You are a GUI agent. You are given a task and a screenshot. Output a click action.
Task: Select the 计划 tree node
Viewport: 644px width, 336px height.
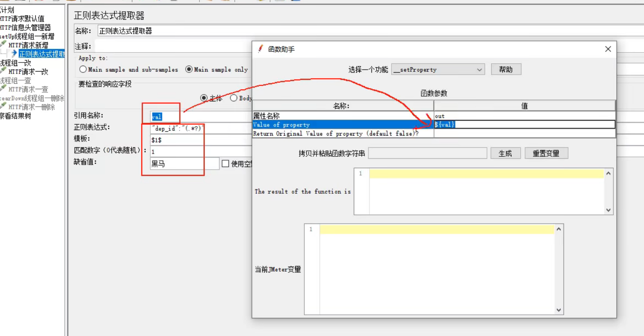(7, 10)
